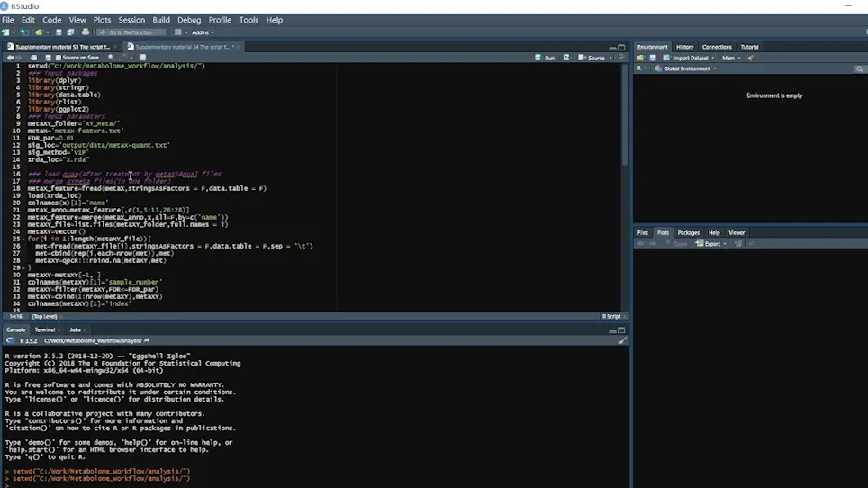This screenshot has height=488, width=868.
Task: Click the Run button in the editor toolbar
Action: (x=545, y=58)
